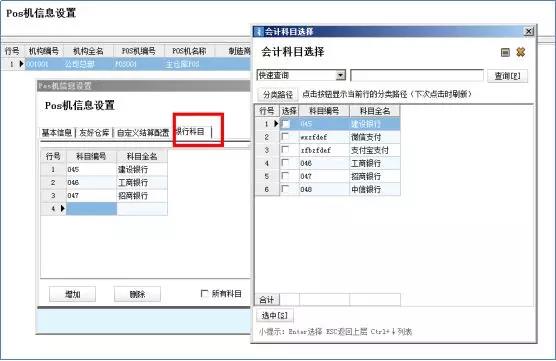This screenshot has height=361, width=556.
Task: Click the quick search text field
Action: [417, 75]
